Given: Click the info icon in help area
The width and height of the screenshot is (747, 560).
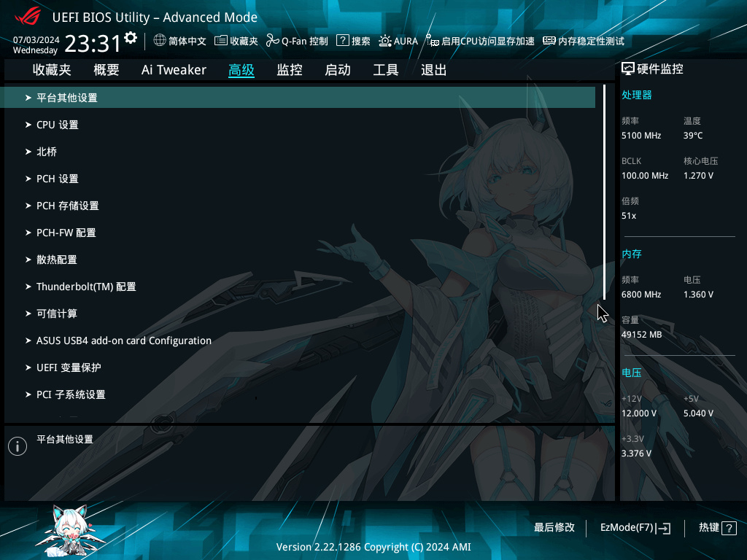Looking at the screenshot, I should click(18, 446).
